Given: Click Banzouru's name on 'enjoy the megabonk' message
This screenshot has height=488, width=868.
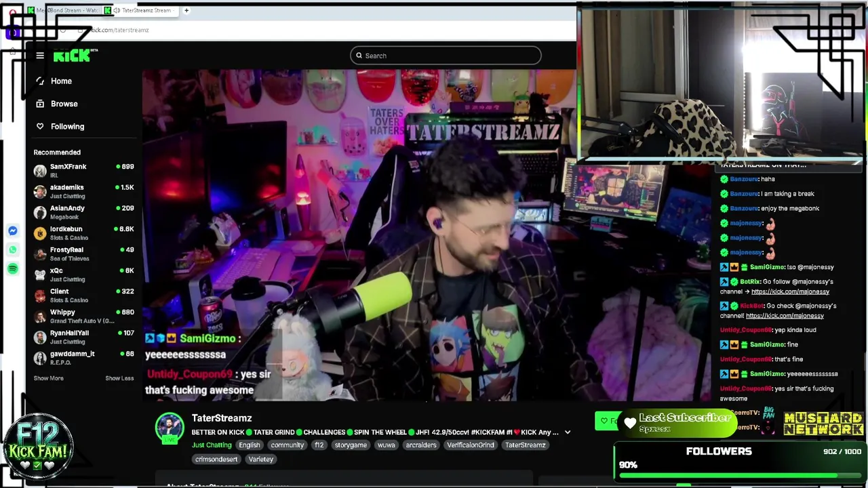Looking at the screenshot, I should [x=743, y=209].
